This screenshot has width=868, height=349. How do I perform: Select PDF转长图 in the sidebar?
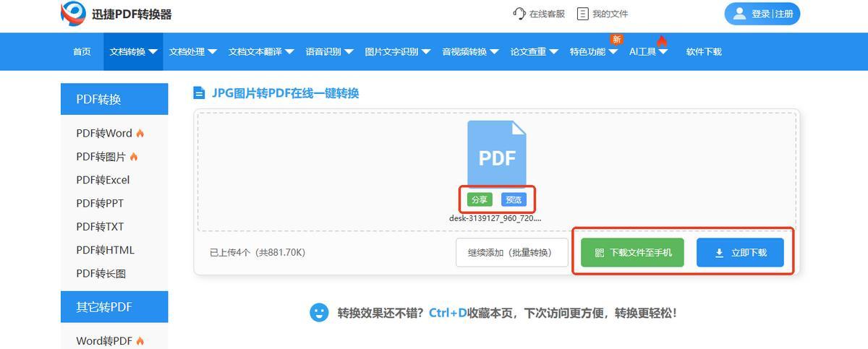coord(101,273)
